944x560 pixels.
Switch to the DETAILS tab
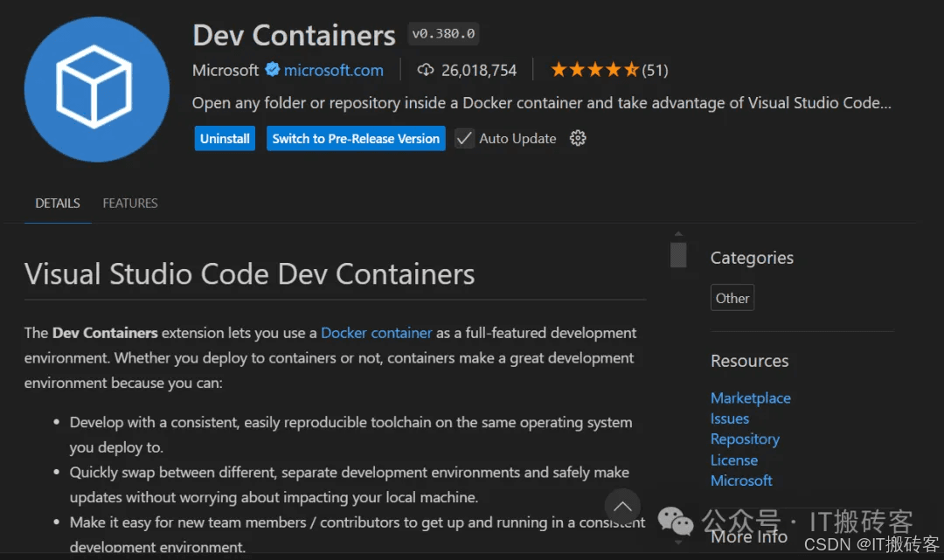(x=57, y=204)
